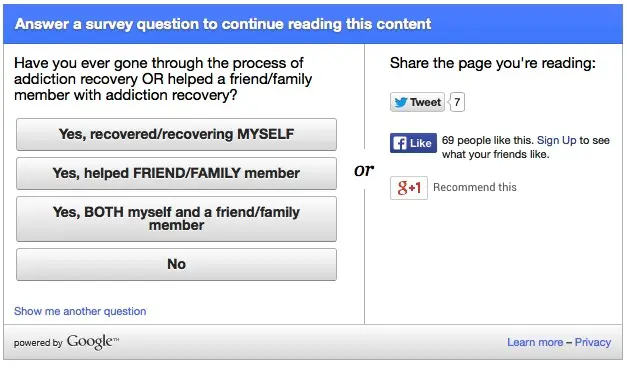
Task: Click the blue survey header bar
Action: pos(313,24)
